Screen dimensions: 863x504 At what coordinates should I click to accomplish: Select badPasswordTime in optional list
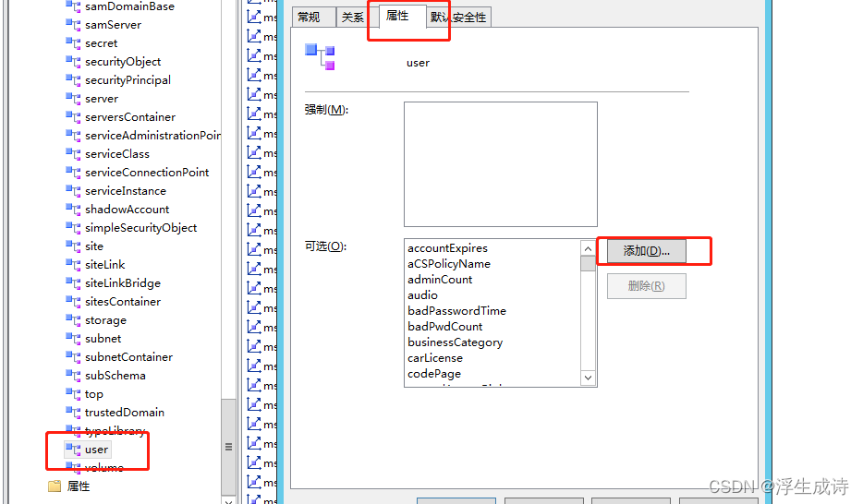pos(456,310)
